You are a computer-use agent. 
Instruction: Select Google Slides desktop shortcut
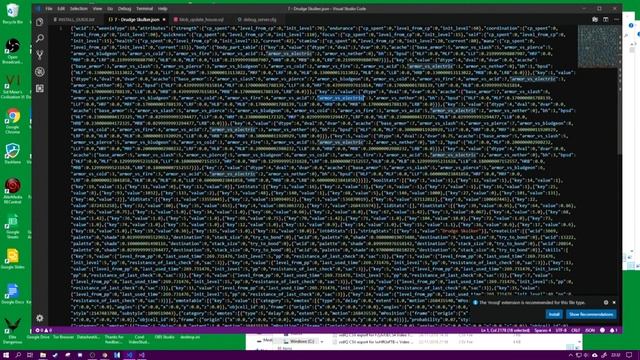13,258
